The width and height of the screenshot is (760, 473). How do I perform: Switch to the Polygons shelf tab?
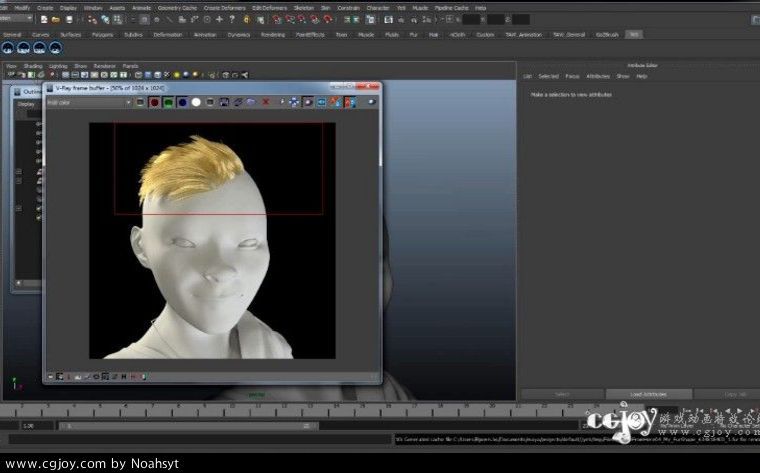point(102,34)
